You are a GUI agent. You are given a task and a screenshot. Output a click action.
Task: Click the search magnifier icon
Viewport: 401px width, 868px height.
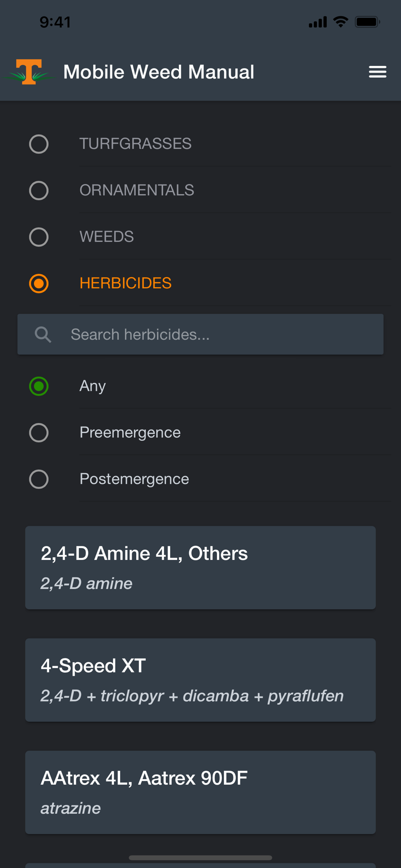click(x=43, y=335)
